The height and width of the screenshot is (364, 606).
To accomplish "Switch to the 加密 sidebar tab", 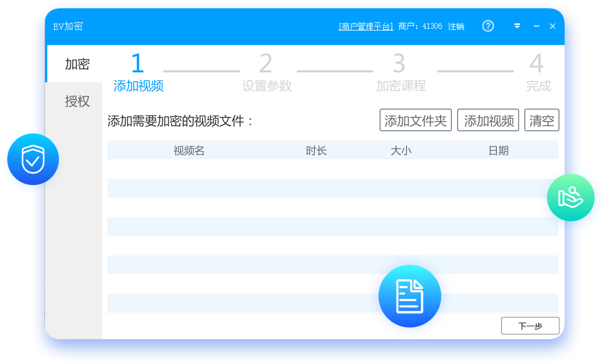I will [x=77, y=64].
